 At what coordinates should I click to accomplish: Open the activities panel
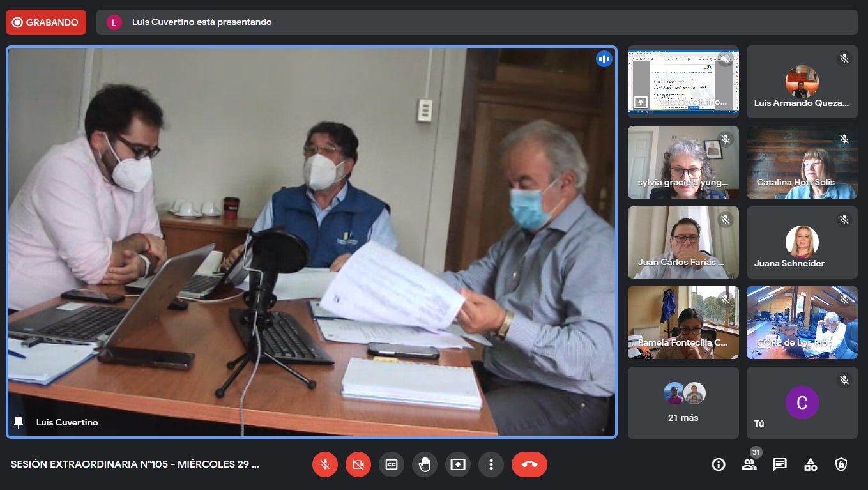coord(811,464)
